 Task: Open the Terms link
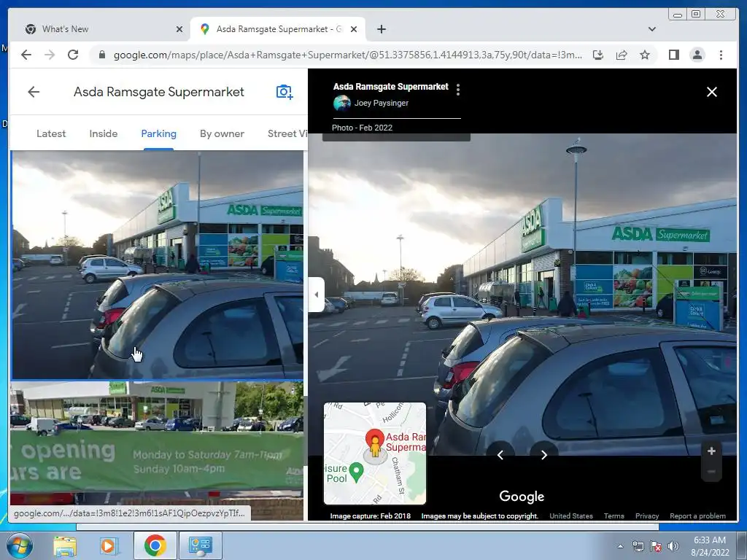click(x=614, y=516)
